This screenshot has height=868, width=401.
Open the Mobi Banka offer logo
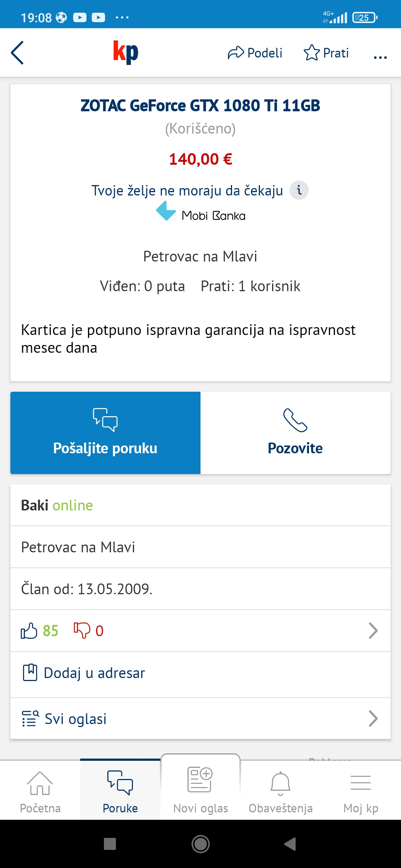[x=200, y=212]
